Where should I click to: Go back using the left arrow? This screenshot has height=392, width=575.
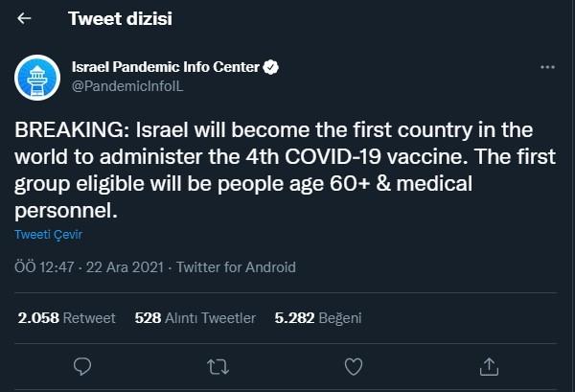point(23,18)
